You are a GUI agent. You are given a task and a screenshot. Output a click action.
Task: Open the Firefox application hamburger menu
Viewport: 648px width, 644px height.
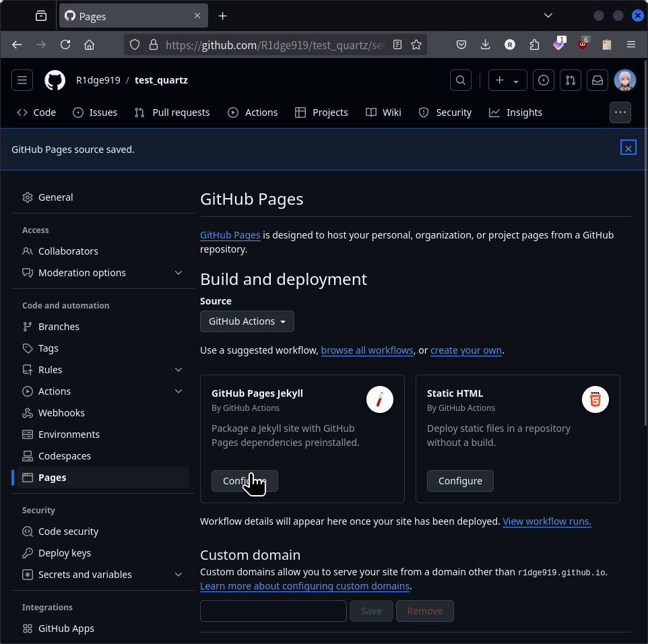pos(630,44)
